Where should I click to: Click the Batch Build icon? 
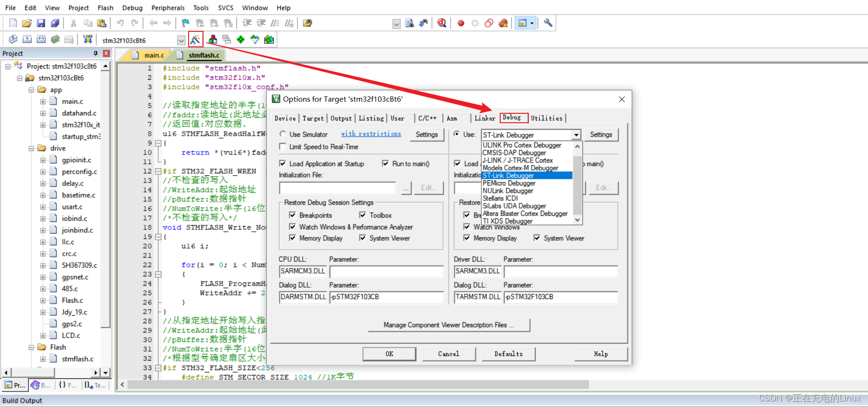(55, 39)
